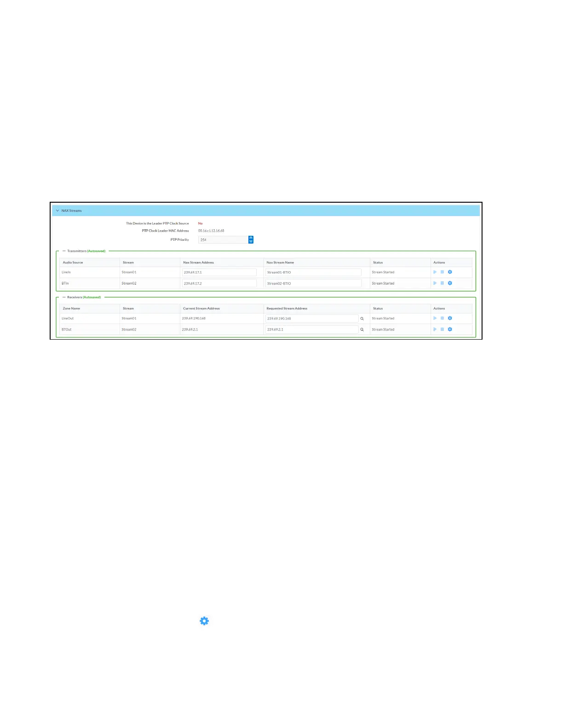The image size is (563, 728).
Task: Start the BTOut receiver stream
Action: pos(435,329)
